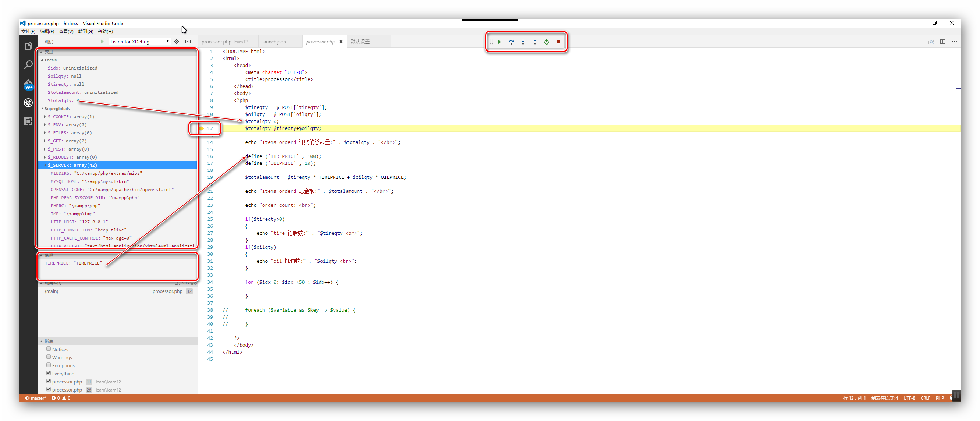Viewport: 980px width, 421px height.
Task: Toggle the Exceptions checkbox in error panel
Action: click(49, 365)
